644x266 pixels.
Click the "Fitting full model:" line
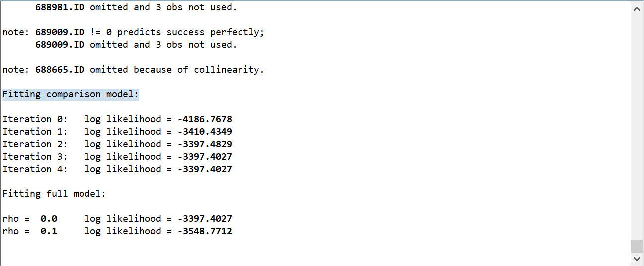(x=54, y=194)
